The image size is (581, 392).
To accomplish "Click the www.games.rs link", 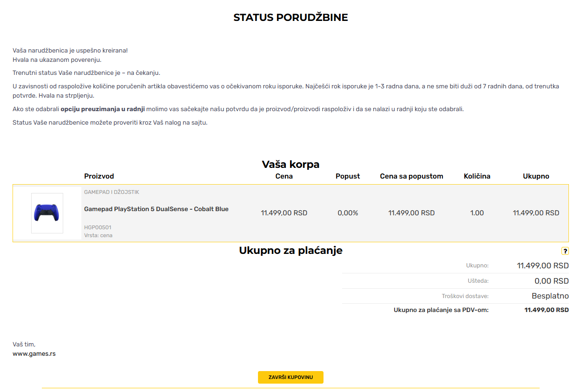I will pyautogui.click(x=34, y=353).
